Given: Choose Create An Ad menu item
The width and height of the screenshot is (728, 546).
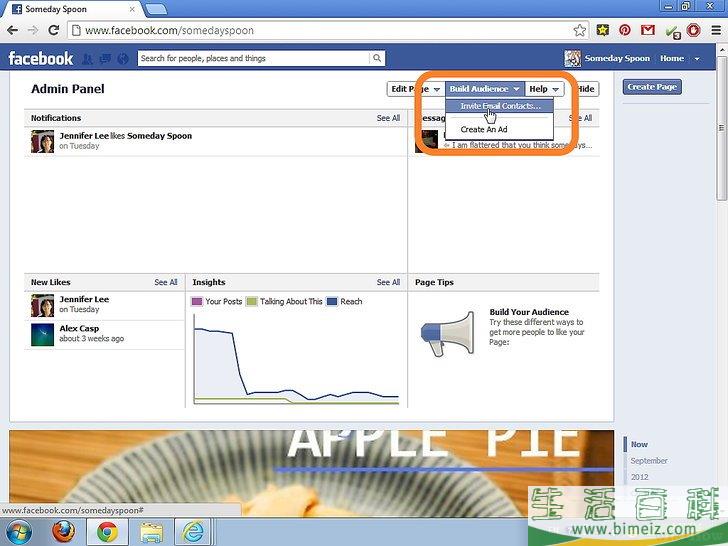Looking at the screenshot, I should point(500,130).
